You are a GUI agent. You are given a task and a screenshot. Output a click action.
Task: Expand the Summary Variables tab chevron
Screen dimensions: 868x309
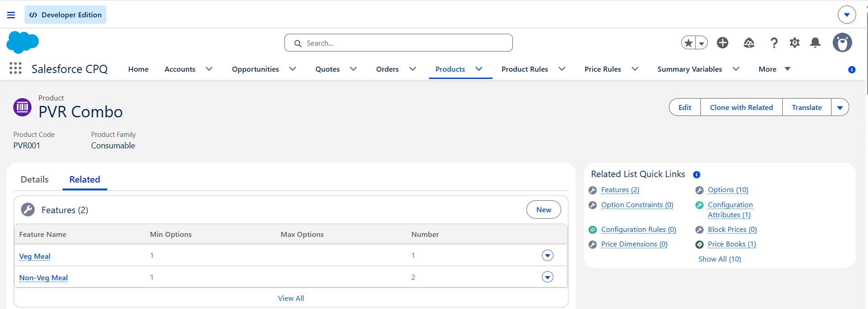click(736, 69)
